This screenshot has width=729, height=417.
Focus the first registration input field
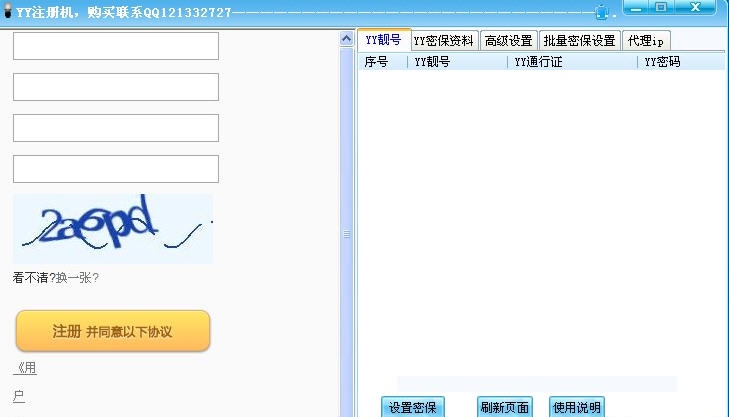click(x=116, y=46)
